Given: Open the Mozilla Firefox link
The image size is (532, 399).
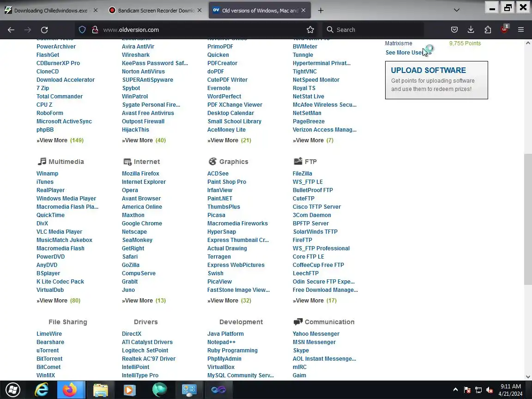Looking at the screenshot, I should tap(140, 173).
